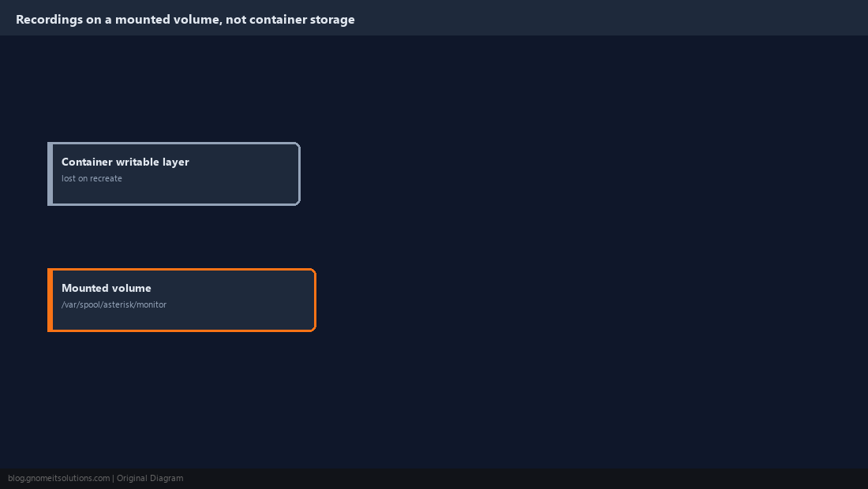Click the orange right border of Mounted volume
868x489 pixels.
tap(315, 300)
